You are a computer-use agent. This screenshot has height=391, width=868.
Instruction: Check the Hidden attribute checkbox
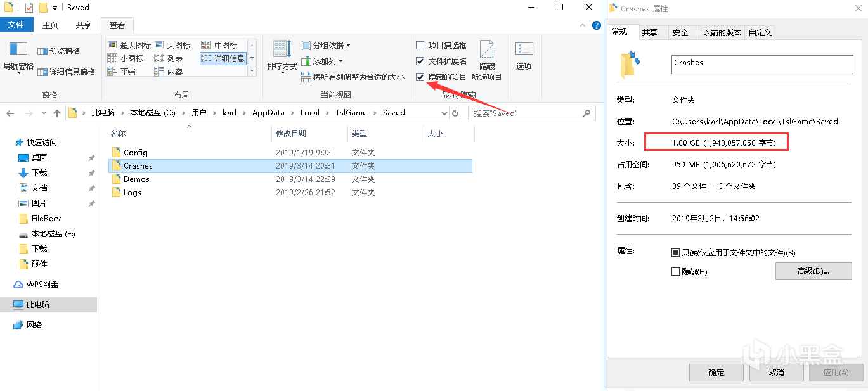(x=675, y=271)
